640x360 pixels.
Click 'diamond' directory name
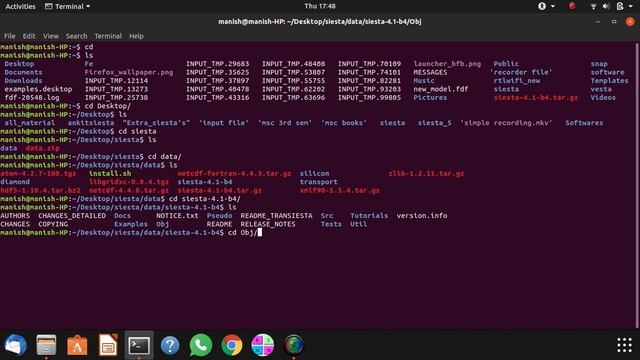tap(15, 182)
